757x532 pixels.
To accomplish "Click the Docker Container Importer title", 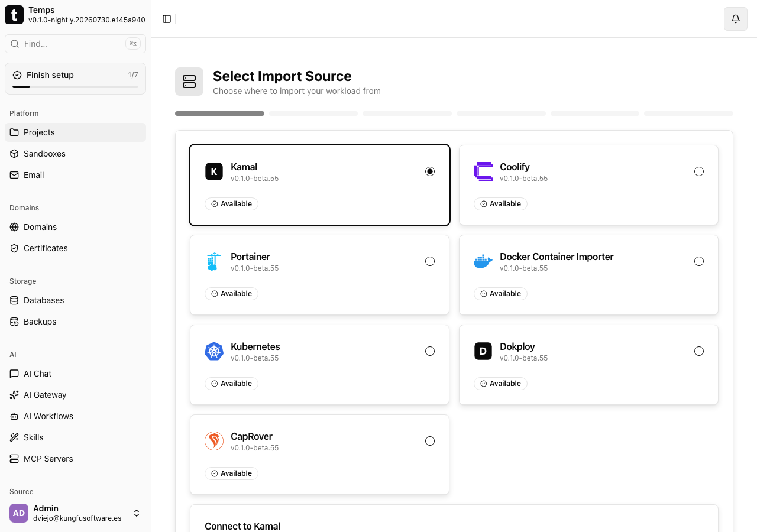I will point(557,257).
